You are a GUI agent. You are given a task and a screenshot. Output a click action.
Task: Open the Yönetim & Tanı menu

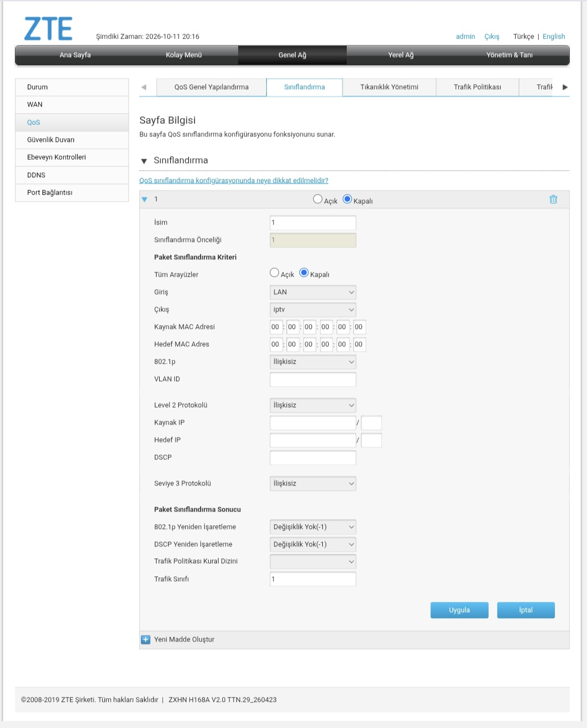tap(510, 55)
